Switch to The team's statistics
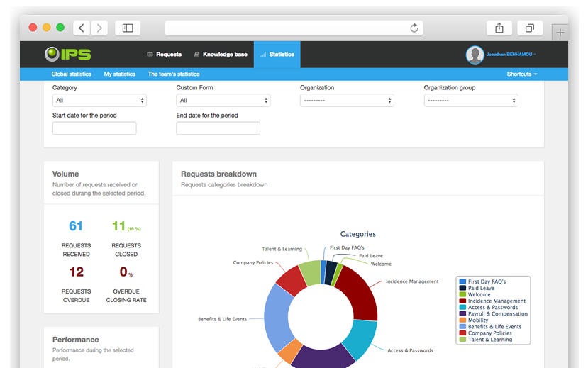Image resolution: width=588 pixels, height=368 pixels. [x=174, y=74]
